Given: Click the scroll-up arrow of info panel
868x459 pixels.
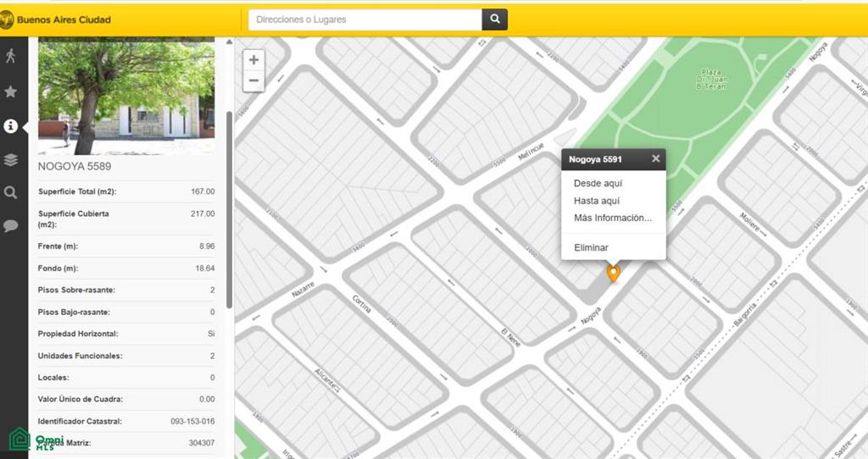Looking at the screenshot, I should tap(229, 42).
